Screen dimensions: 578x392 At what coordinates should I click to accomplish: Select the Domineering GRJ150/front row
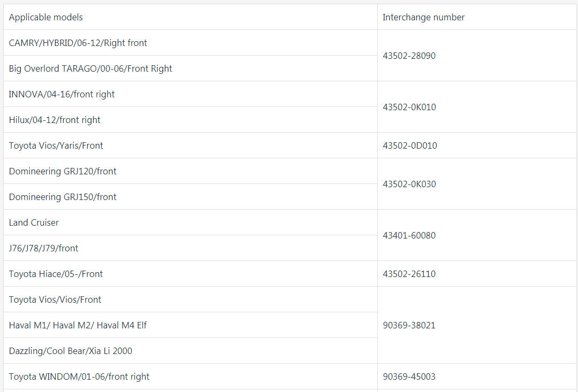pyautogui.click(x=191, y=197)
